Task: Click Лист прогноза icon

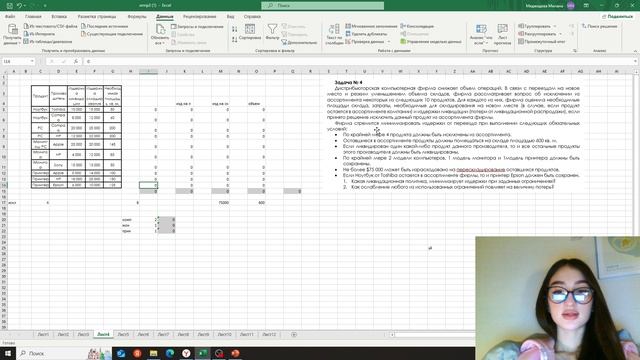Action: tap(502, 29)
